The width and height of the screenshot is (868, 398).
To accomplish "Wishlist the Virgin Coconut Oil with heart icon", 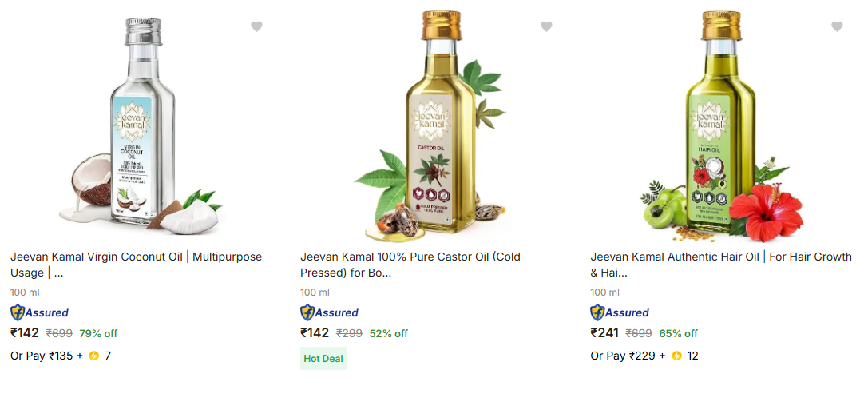I will (256, 26).
